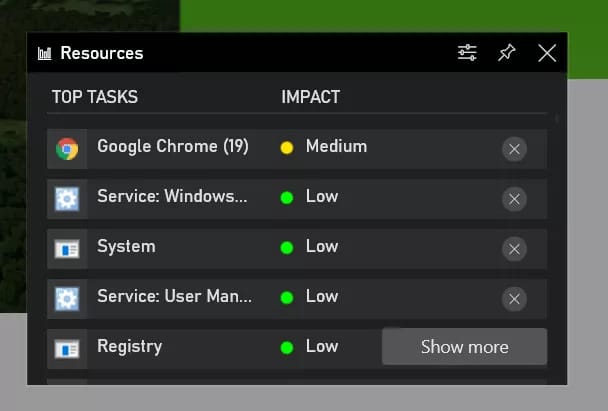
Task: Click the green Low indicator for System
Action: (287, 248)
